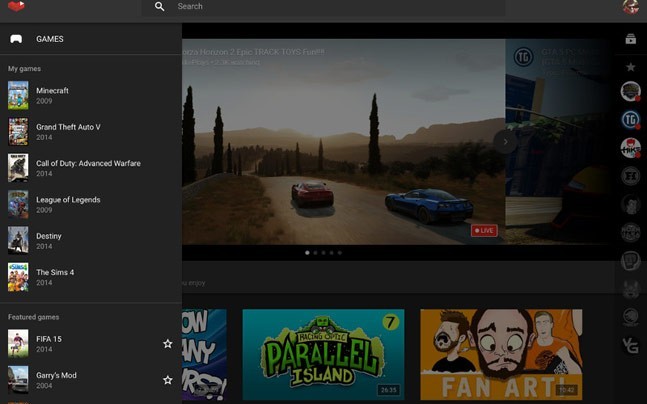Open the partially hidden blue video thumbnail
The image size is (647, 404).
click(x=204, y=354)
